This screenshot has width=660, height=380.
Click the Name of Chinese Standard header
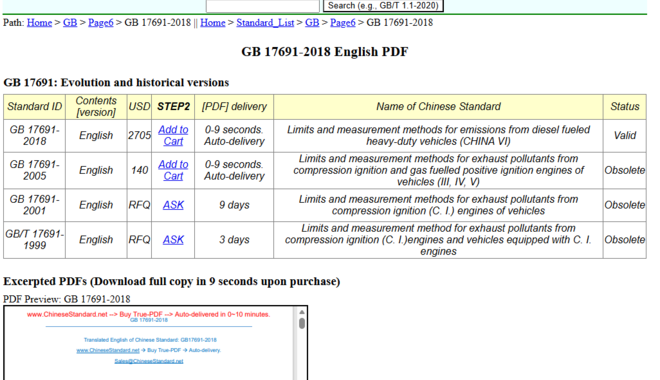(438, 106)
